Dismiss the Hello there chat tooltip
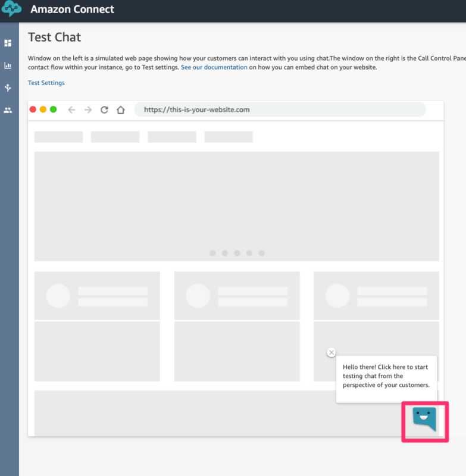 coord(331,352)
